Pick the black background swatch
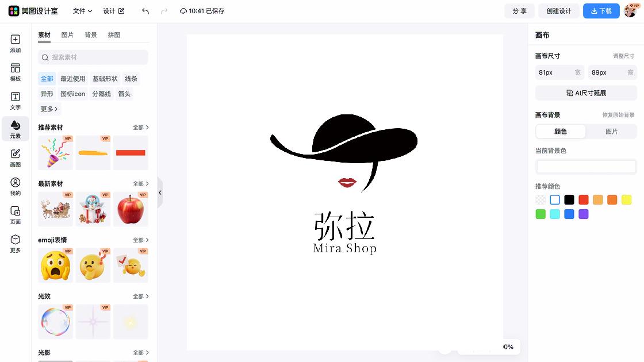644x362 pixels. click(x=569, y=200)
